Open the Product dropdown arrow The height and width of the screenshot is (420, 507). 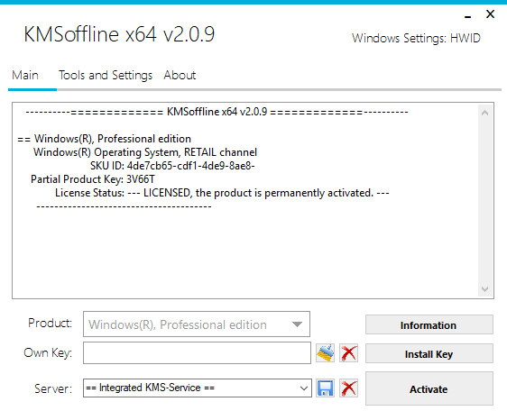[x=297, y=324]
